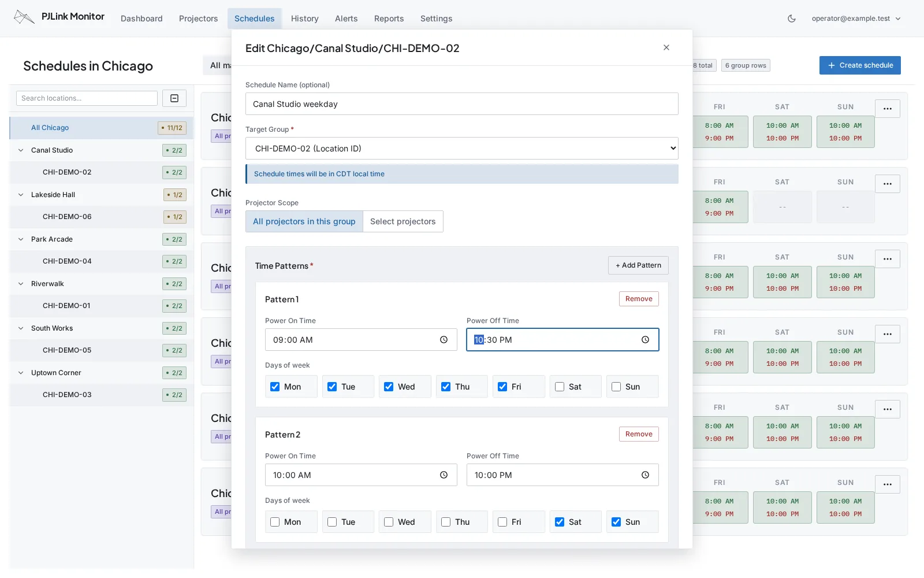The width and height of the screenshot is (924, 578).
Task: Collapse the Lakeside Hall tree node
Action: click(21, 195)
